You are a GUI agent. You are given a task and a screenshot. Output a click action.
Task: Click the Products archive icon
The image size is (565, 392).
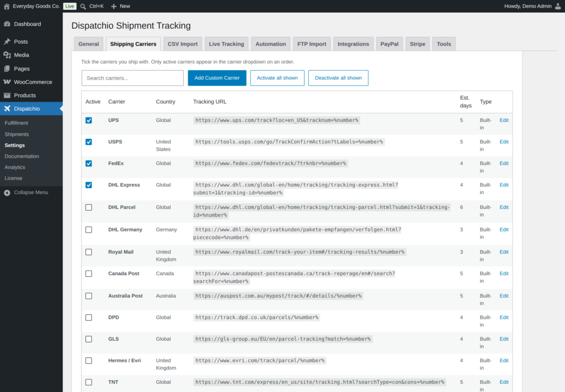pos(7,95)
